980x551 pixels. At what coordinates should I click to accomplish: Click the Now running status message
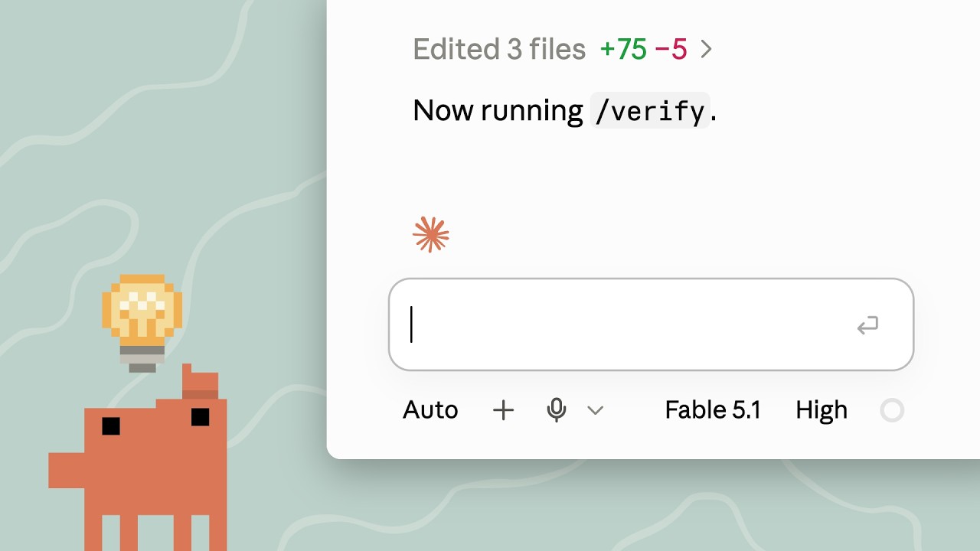tap(565, 111)
